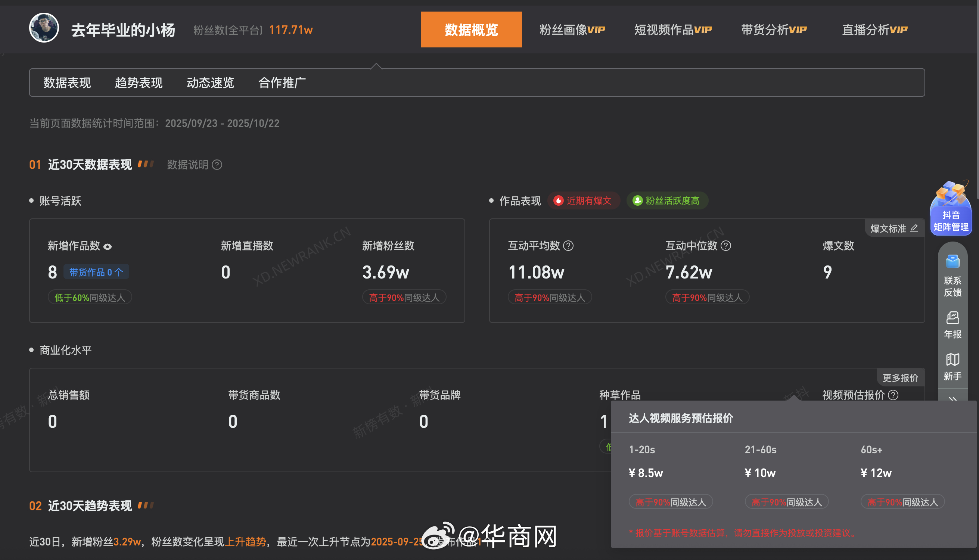Click the 更多报价 button
The height and width of the screenshot is (560, 979).
[x=900, y=378]
